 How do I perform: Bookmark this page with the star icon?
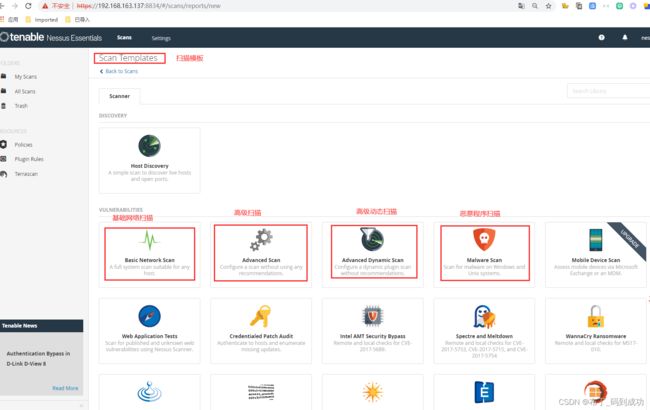point(548,6)
